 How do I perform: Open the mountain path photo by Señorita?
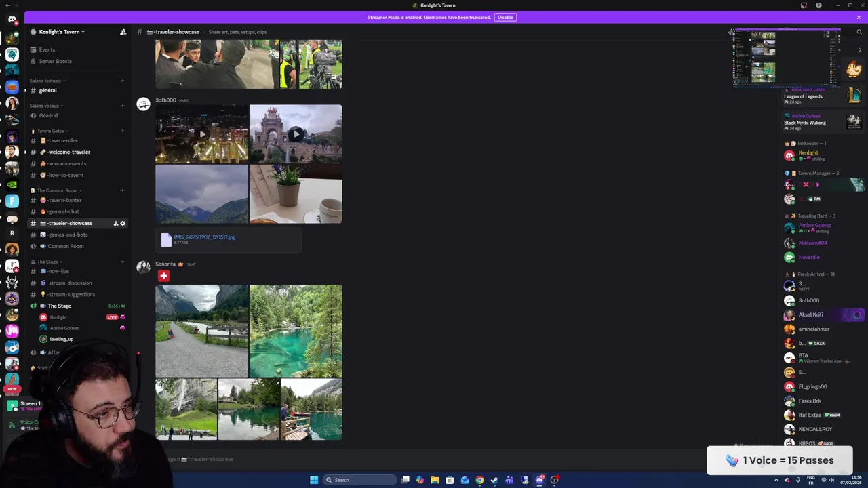(201, 331)
